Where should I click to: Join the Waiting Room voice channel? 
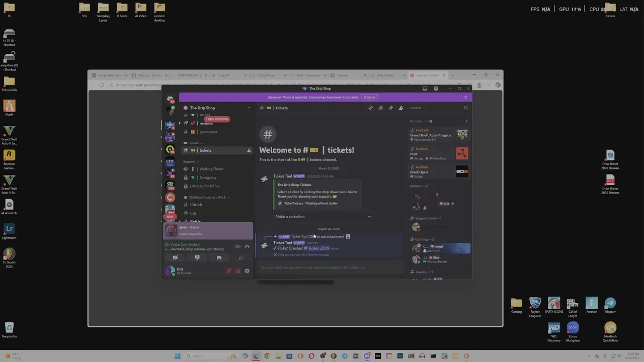(217, 169)
